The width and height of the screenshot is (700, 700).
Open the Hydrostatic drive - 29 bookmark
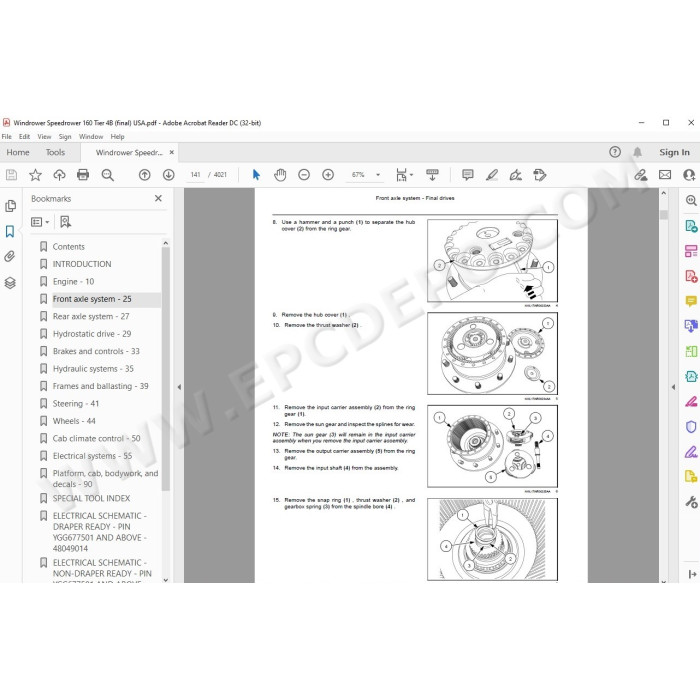coord(92,333)
